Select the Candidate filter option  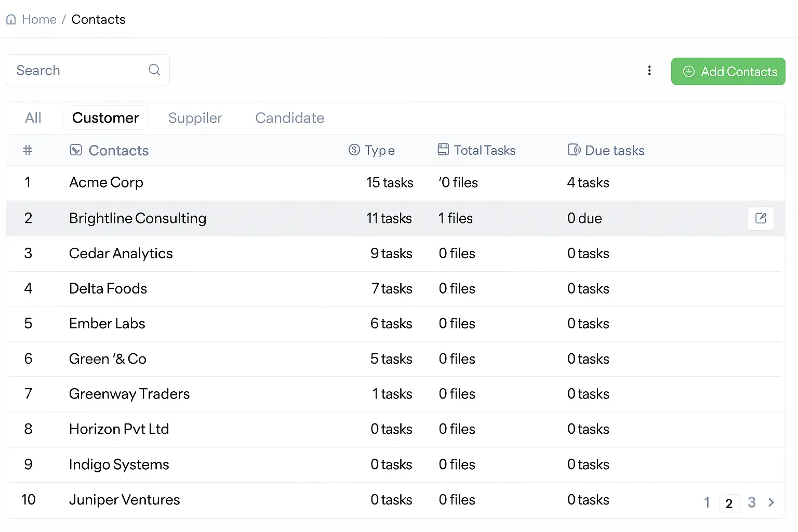289,118
